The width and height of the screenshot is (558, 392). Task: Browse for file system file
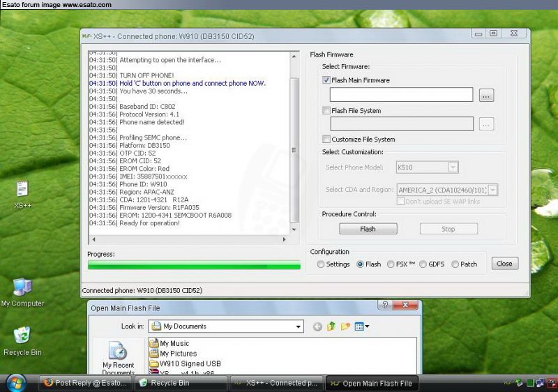click(486, 124)
